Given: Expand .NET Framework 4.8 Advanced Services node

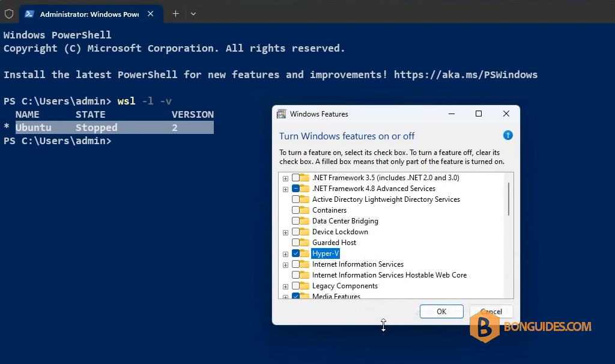Looking at the screenshot, I should point(285,189).
